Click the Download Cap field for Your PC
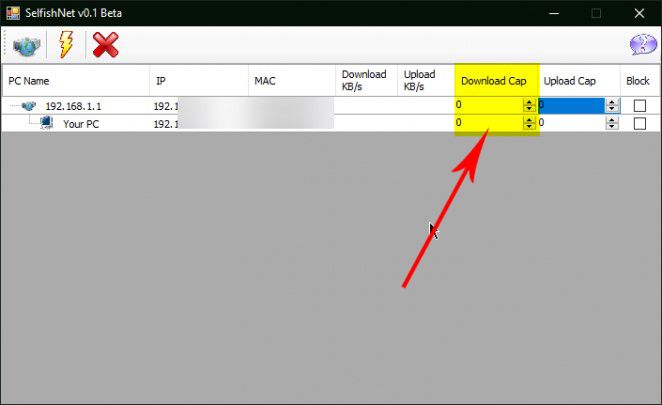The width and height of the screenshot is (662, 405). click(489, 123)
